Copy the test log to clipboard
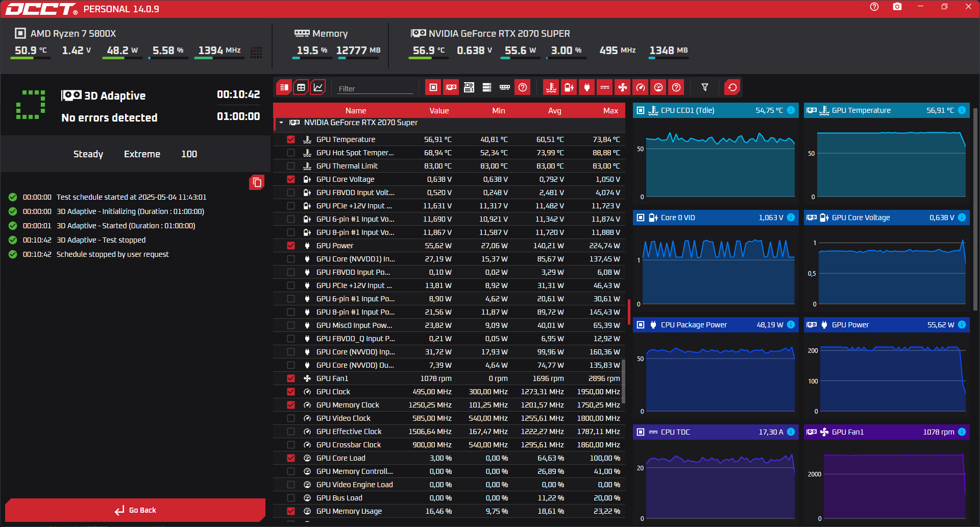This screenshot has width=980, height=527. [257, 182]
